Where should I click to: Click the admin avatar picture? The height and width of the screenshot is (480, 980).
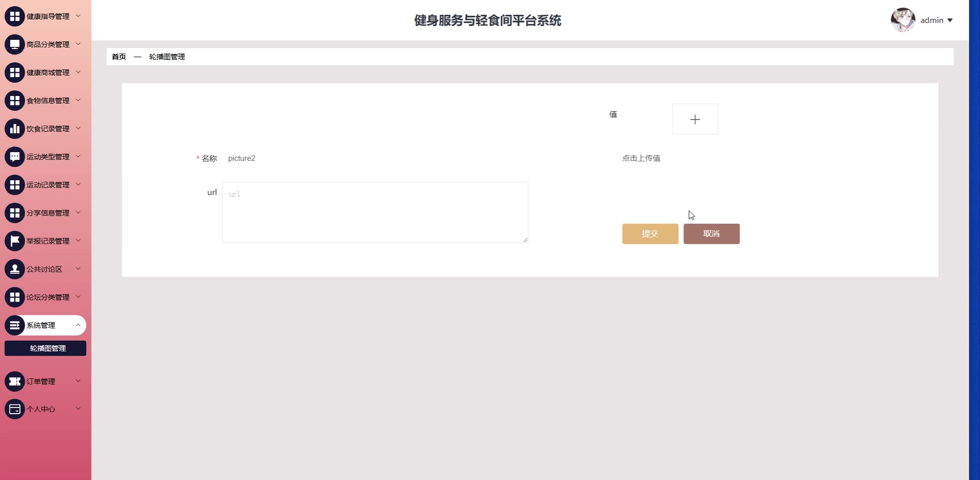(x=903, y=20)
